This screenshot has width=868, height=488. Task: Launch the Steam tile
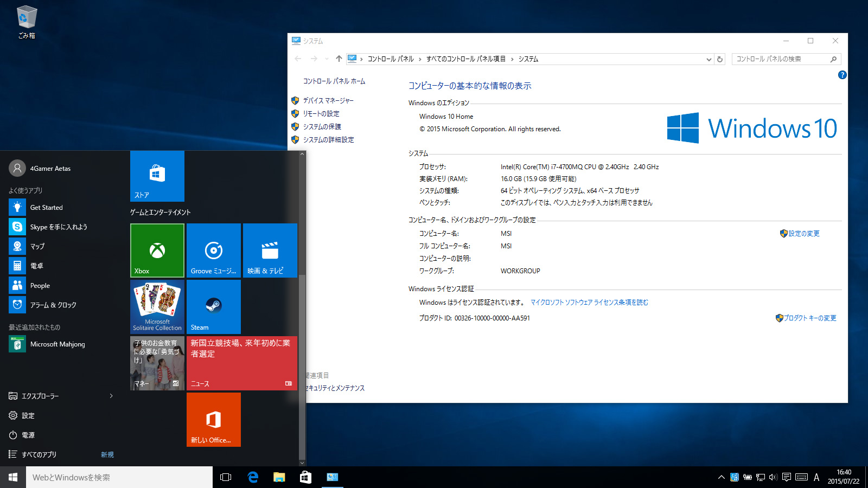(213, 307)
